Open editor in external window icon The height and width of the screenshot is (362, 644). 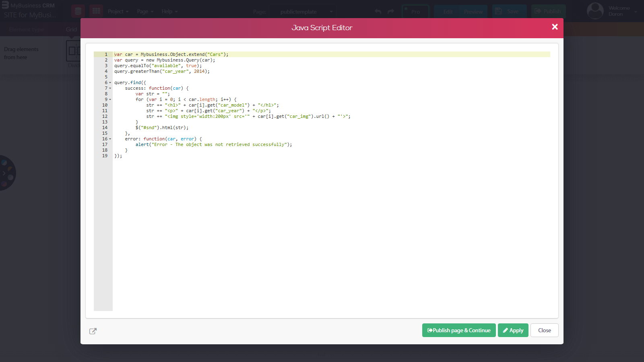coord(93,331)
